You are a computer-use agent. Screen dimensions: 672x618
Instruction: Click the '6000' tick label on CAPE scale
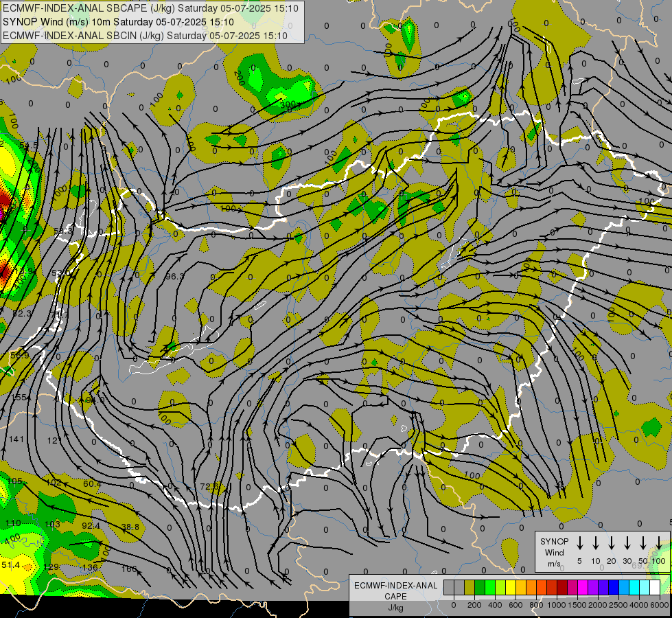[660, 605]
